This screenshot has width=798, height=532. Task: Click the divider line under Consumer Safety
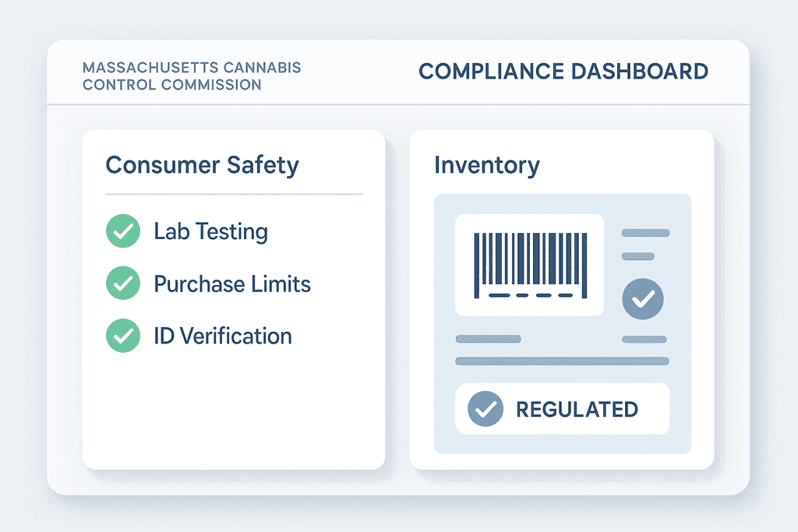click(x=234, y=194)
